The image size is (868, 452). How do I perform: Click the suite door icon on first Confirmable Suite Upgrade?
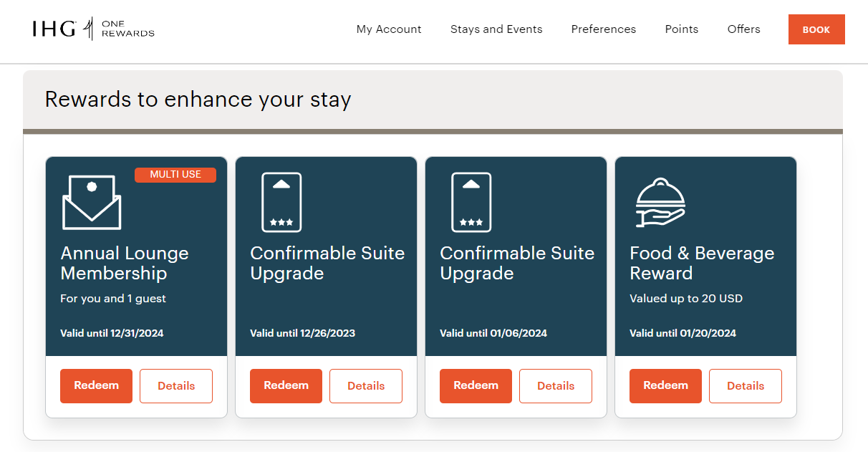(281, 201)
